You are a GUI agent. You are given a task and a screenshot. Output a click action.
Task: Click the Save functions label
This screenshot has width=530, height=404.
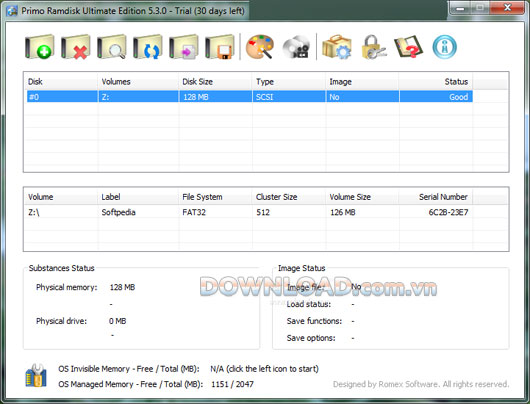[314, 321]
